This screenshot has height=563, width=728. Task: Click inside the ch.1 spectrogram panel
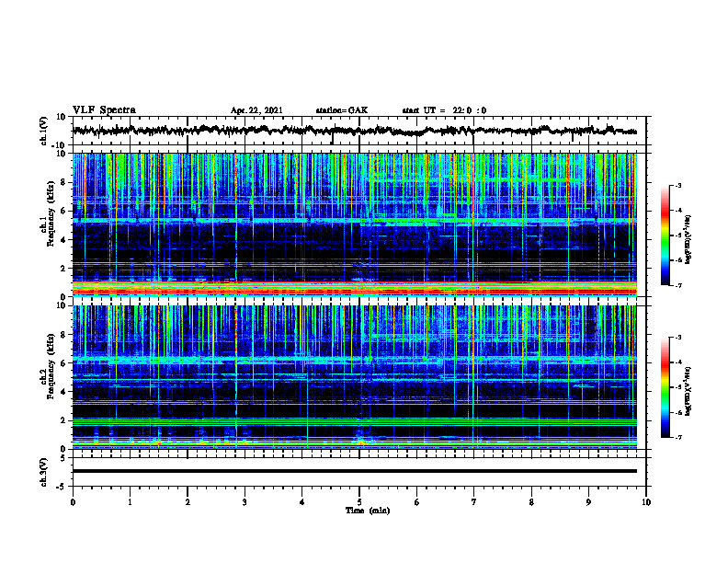click(355, 224)
